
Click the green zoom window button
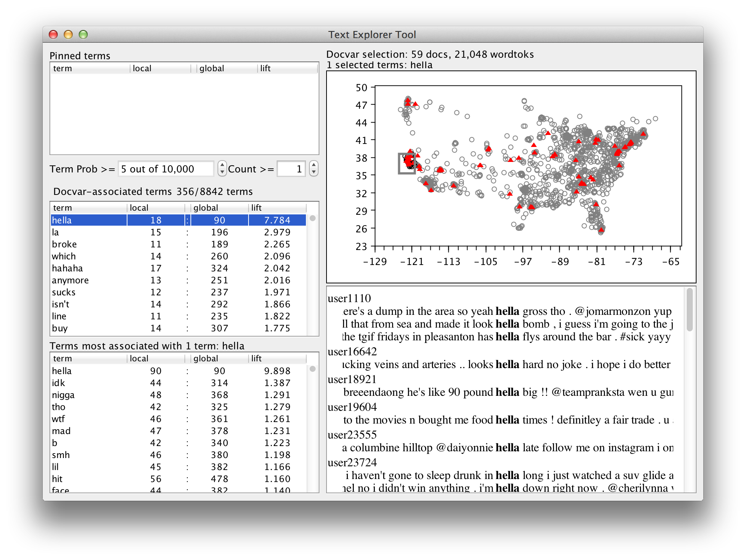[x=83, y=34]
